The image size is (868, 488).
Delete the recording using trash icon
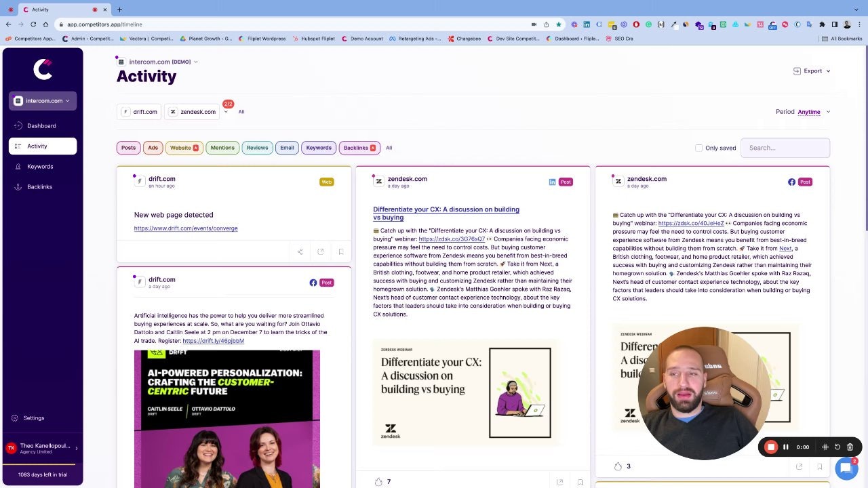point(850,447)
